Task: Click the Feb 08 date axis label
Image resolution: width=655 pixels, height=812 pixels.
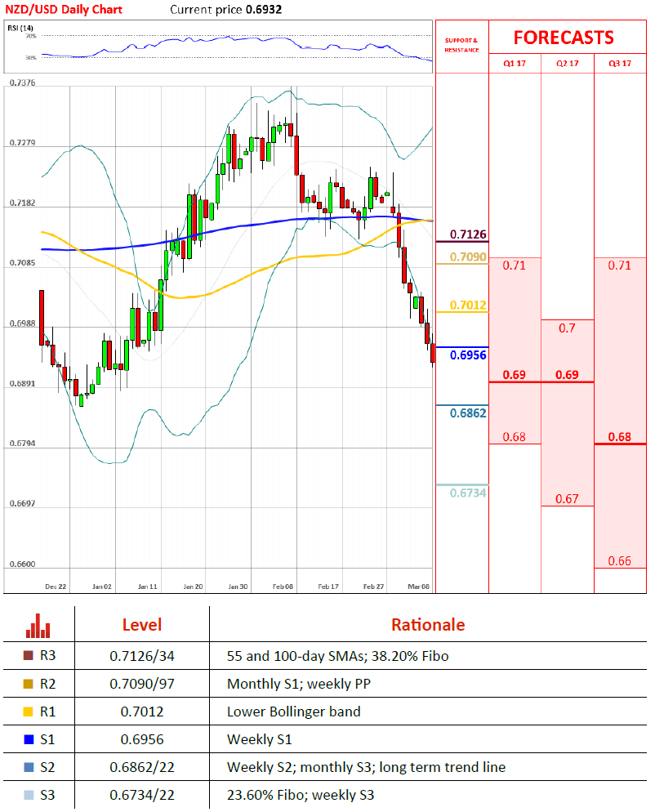Action: pos(283,587)
